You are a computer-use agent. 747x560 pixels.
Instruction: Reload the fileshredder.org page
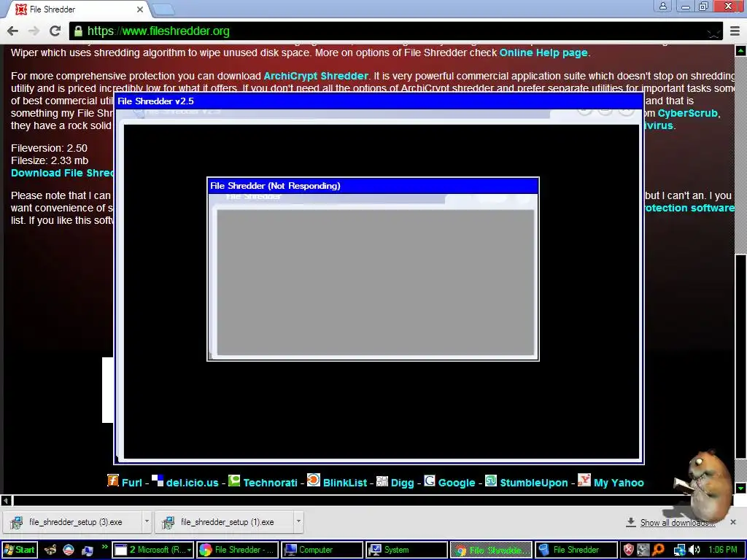coord(55,31)
